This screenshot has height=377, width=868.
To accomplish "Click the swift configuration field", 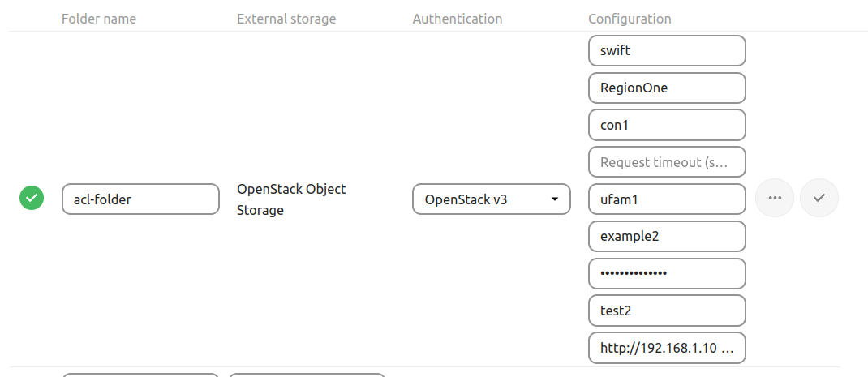I will tap(667, 50).
